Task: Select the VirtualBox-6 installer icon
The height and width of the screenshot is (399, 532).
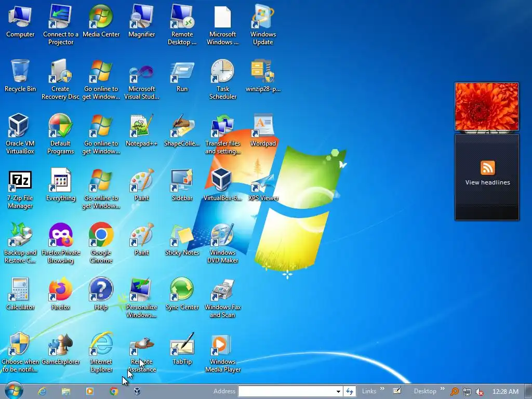Action: (222, 185)
